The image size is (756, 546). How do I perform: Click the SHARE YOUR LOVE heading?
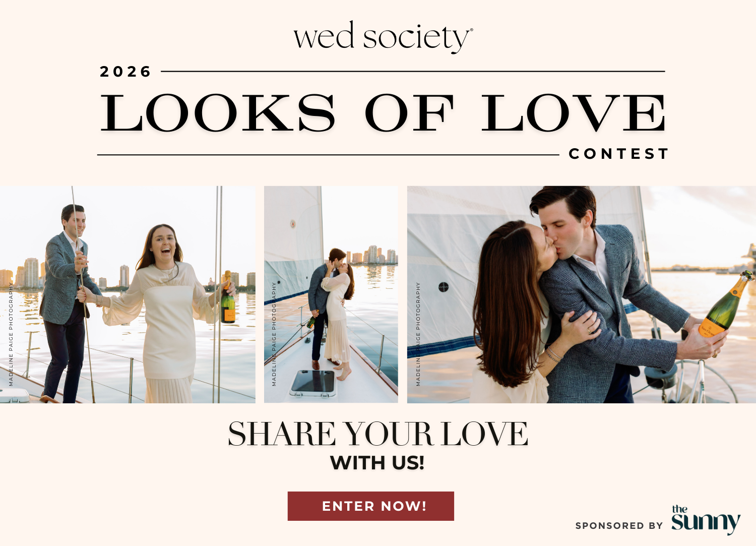click(377, 434)
